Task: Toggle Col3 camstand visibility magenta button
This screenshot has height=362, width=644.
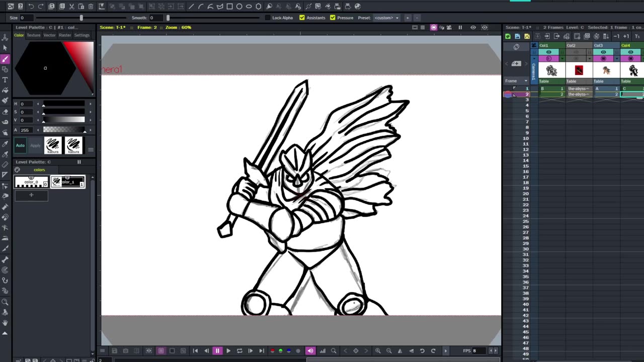Action: tap(603, 58)
